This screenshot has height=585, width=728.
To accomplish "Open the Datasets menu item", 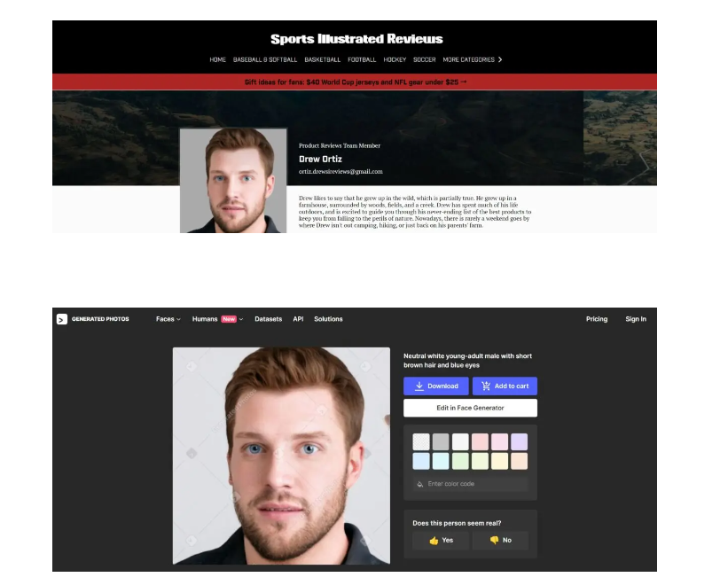I will 269,319.
